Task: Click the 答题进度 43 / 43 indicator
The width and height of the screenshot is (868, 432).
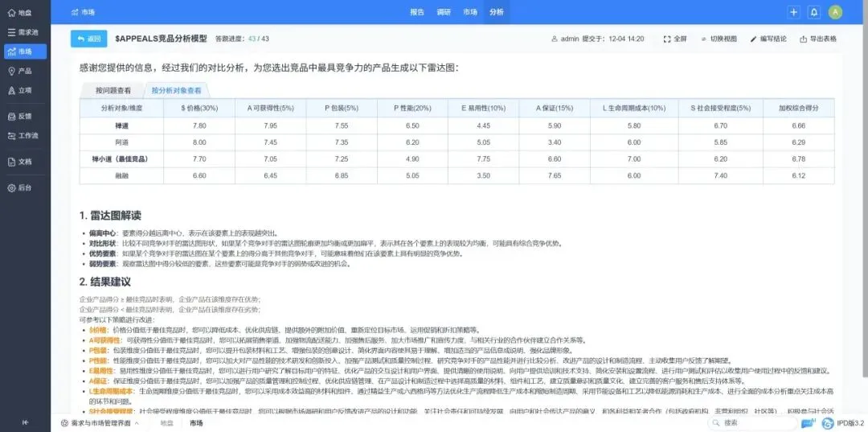Action: 242,39
